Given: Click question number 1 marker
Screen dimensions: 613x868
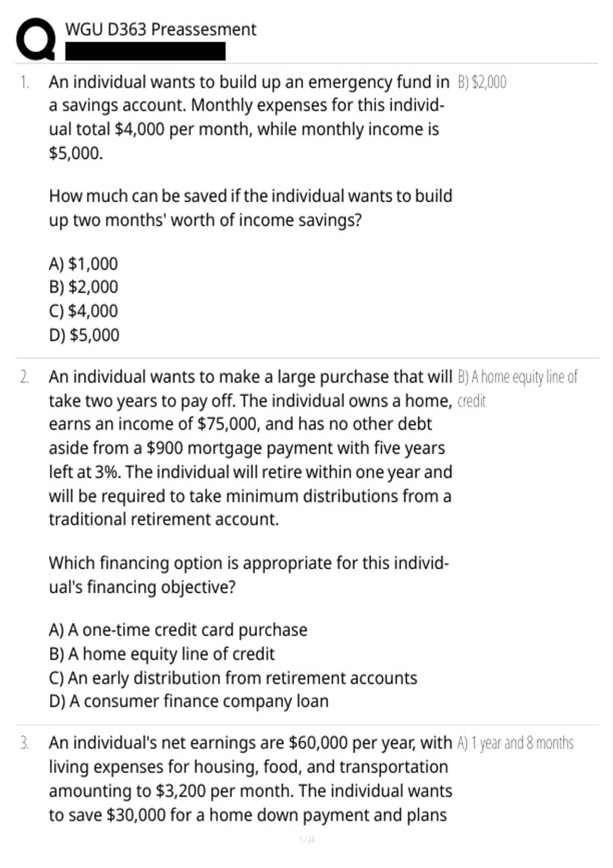Looking at the screenshot, I should [x=25, y=82].
